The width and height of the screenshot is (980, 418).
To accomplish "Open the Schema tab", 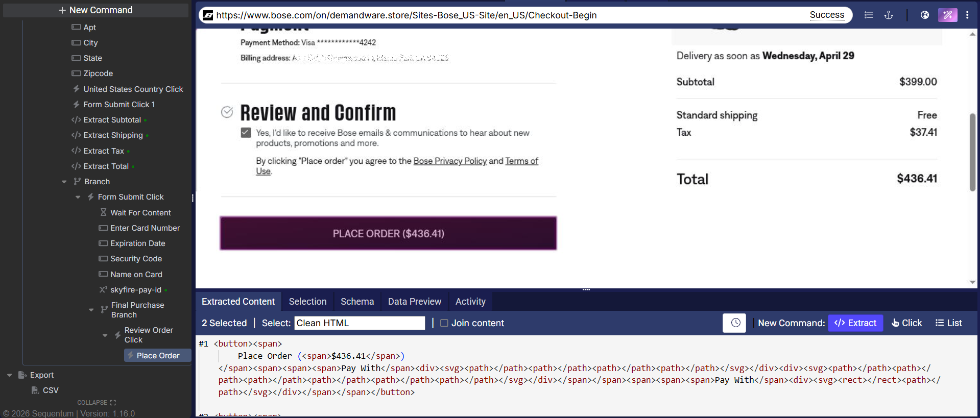I will tap(357, 302).
